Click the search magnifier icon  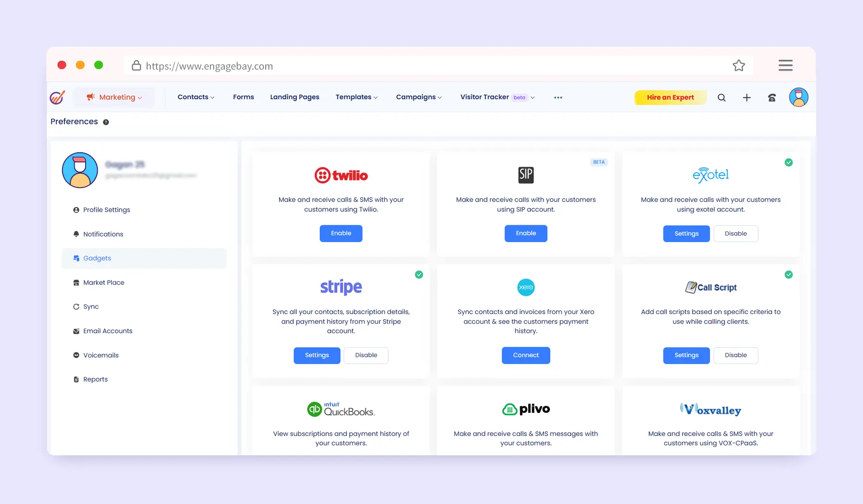[722, 97]
